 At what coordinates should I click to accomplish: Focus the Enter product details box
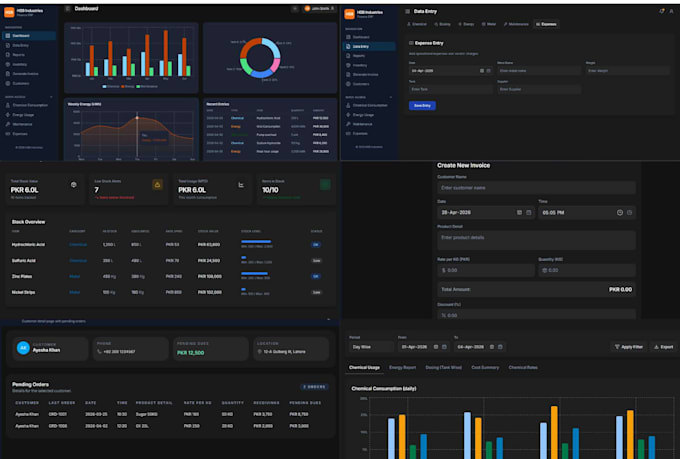tap(536, 240)
